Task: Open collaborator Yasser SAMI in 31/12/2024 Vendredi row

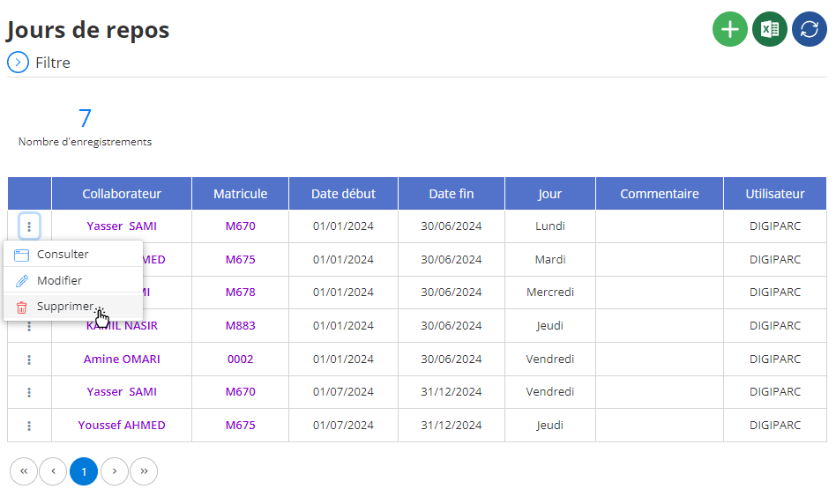Action: click(122, 391)
